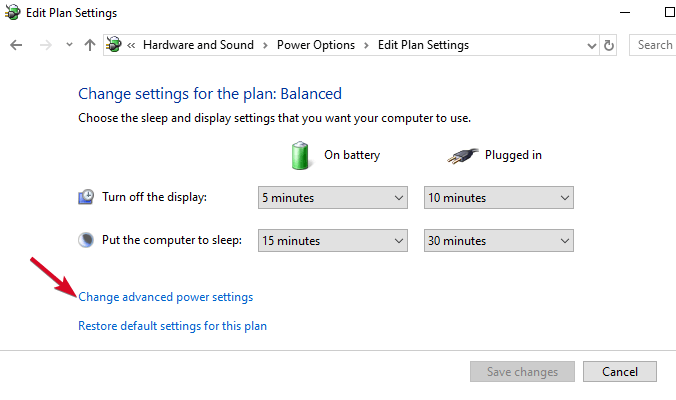The height and width of the screenshot is (400, 676).
Task: Open recent locations chevron
Action: coord(69,45)
